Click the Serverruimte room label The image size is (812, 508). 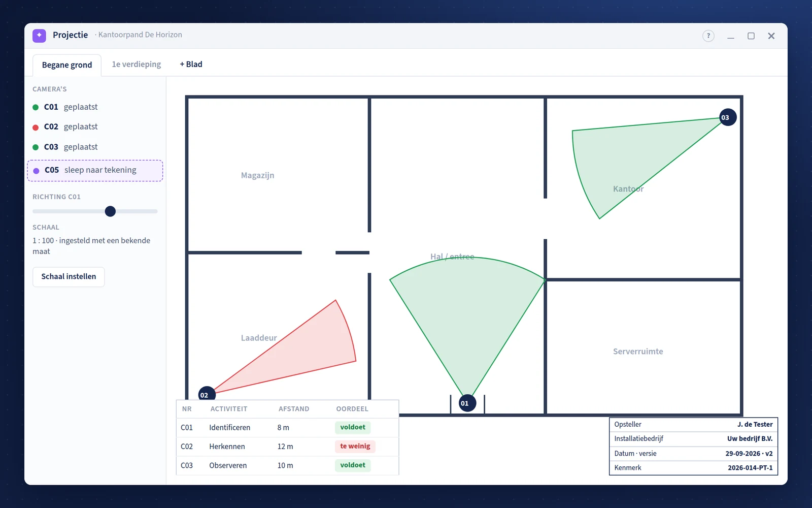[638, 352]
